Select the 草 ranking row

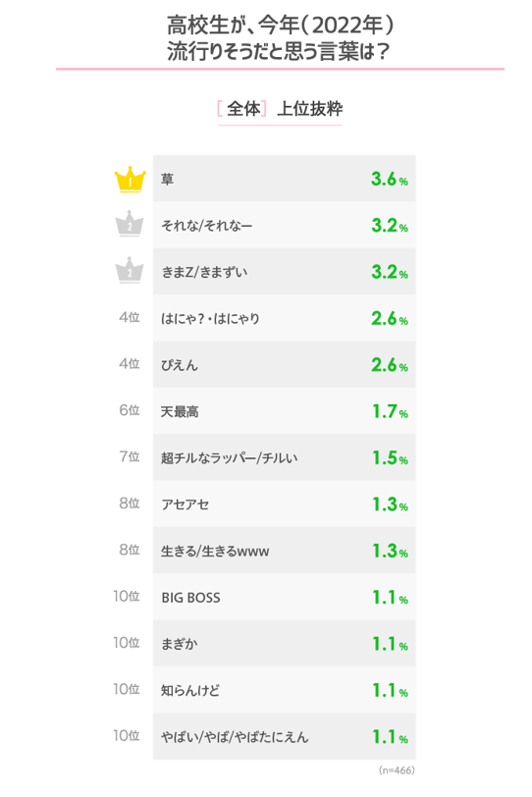(x=284, y=179)
